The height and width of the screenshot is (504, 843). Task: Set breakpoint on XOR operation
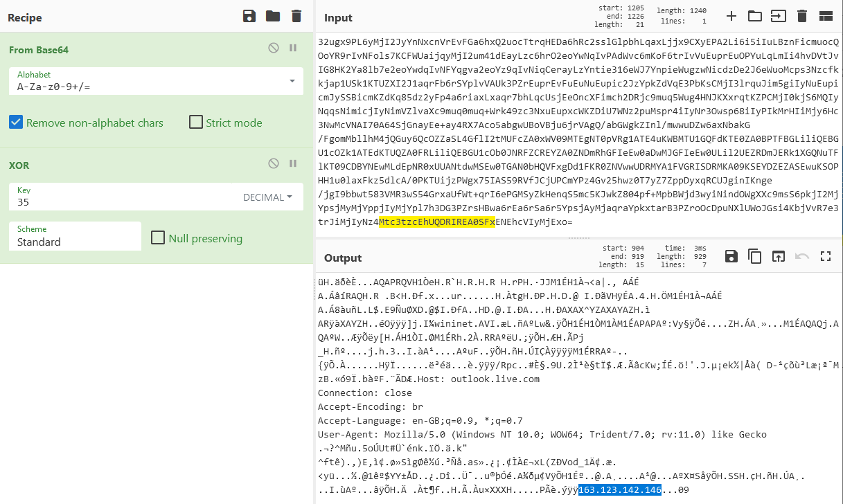point(293,163)
